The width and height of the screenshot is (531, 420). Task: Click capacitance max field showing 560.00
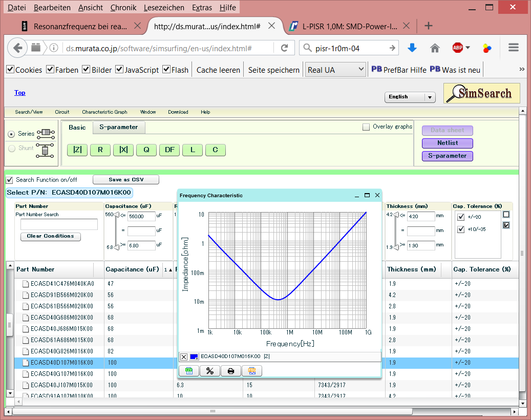pos(141,216)
